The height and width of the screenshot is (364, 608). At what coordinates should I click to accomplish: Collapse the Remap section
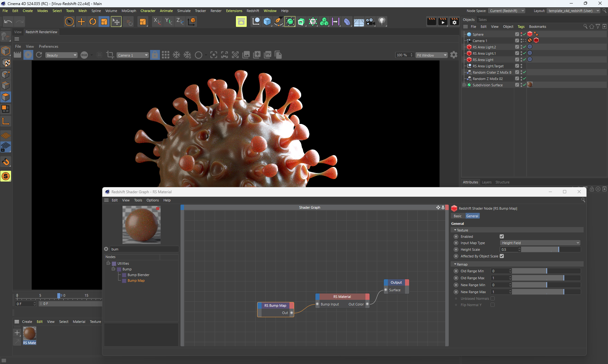455,264
